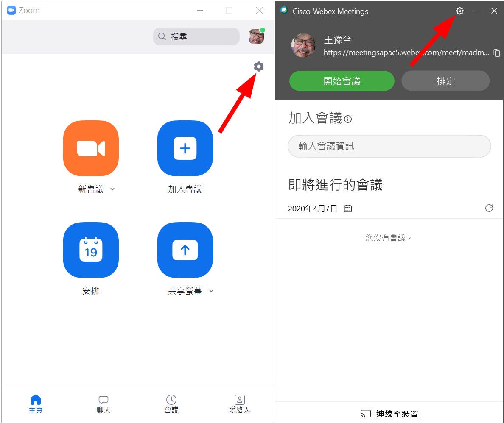504x423 pixels.
Task: Click the magnifier icon in Zoom search
Action: 162,36
